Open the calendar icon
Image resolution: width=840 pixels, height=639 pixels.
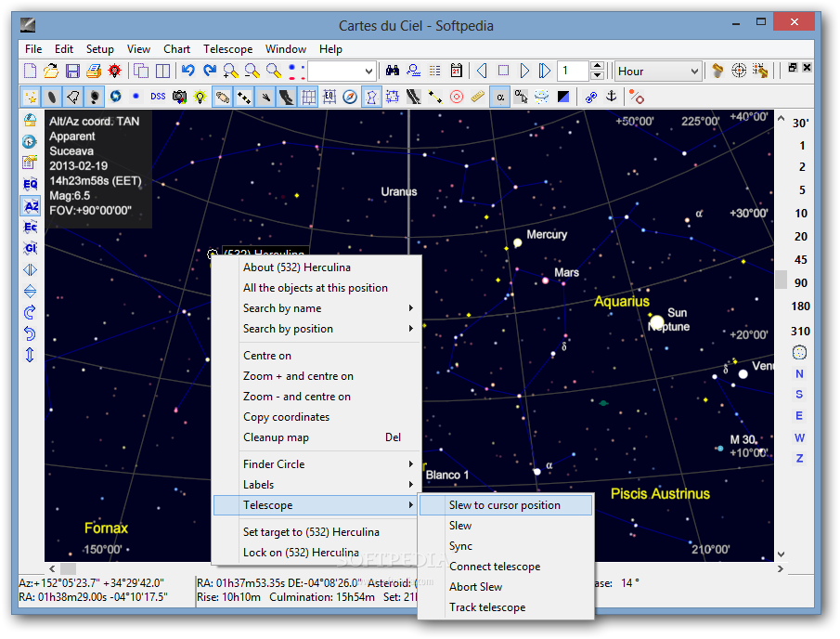[x=457, y=71]
